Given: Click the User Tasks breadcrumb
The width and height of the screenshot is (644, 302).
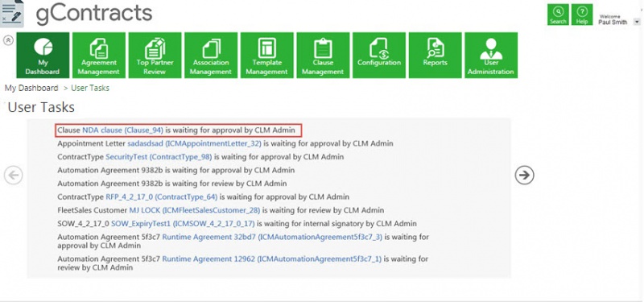Looking at the screenshot, I should 90,88.
